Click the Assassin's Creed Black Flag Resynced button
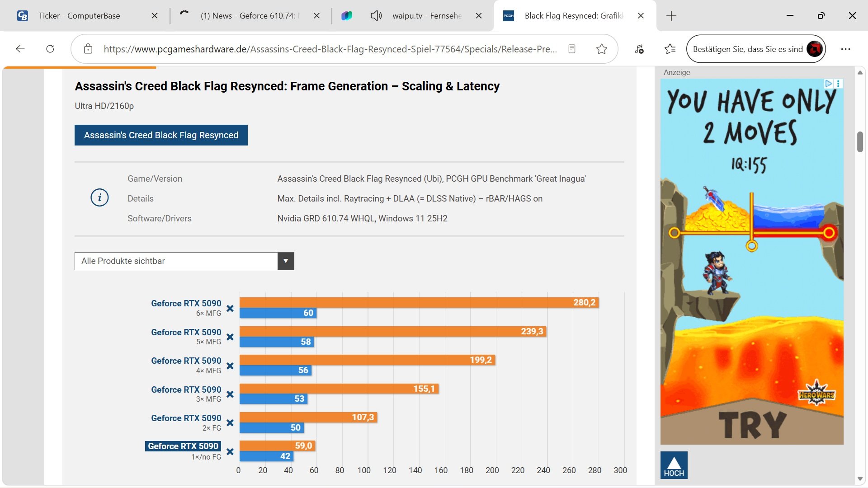 tap(161, 135)
